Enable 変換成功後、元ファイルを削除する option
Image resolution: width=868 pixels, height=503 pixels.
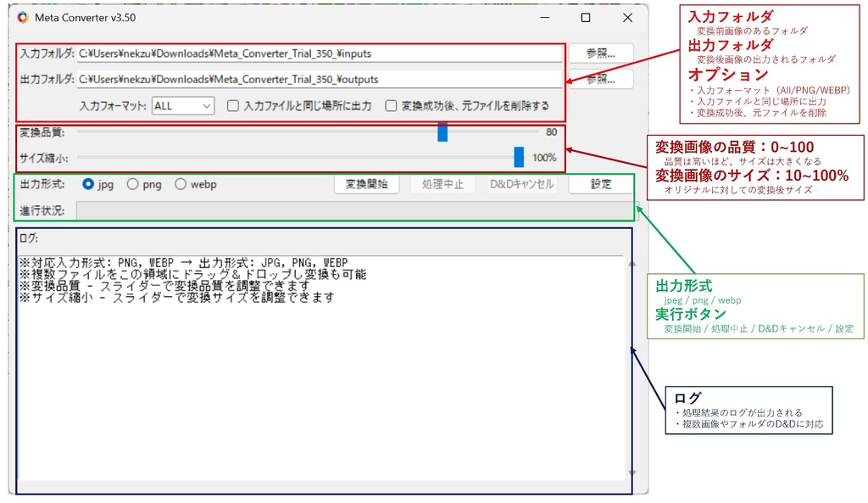point(391,105)
